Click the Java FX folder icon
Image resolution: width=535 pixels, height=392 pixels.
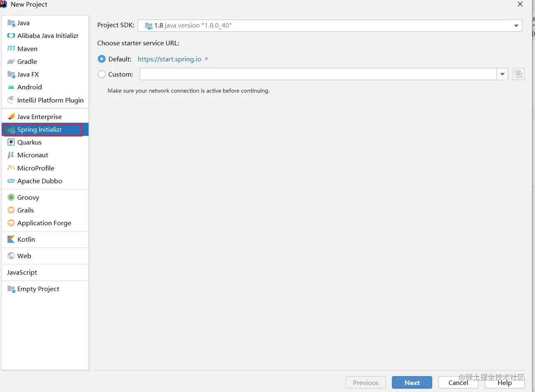click(x=11, y=74)
